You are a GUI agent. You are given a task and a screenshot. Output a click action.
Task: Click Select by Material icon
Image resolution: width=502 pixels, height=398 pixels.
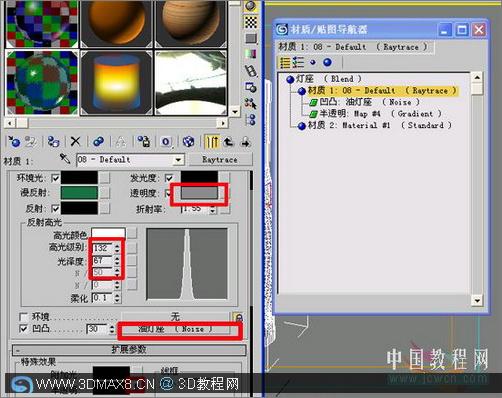click(x=251, y=103)
